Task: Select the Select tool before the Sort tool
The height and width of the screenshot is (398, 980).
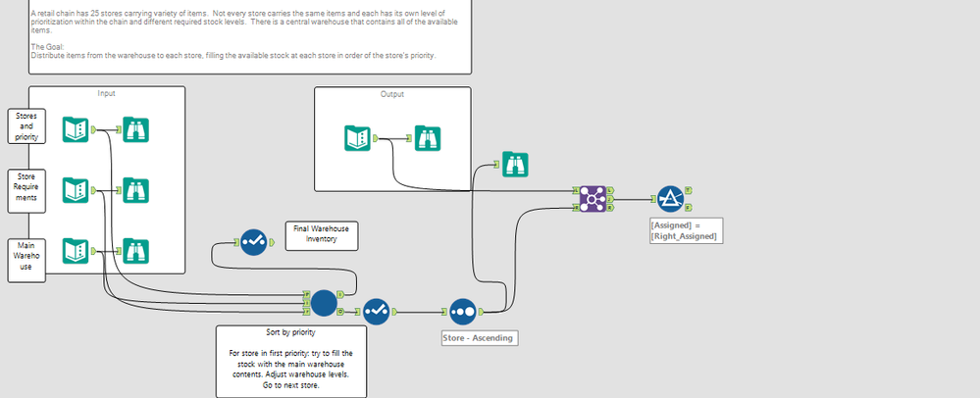Action: pos(377,311)
